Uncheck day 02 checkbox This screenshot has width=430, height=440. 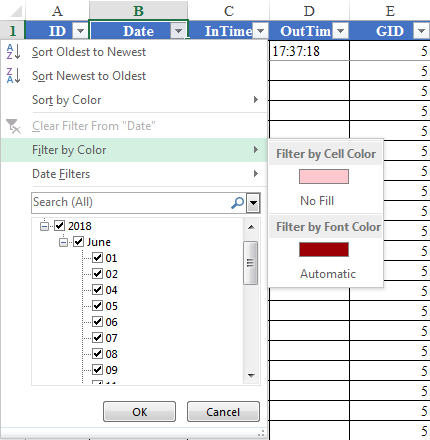click(97, 274)
